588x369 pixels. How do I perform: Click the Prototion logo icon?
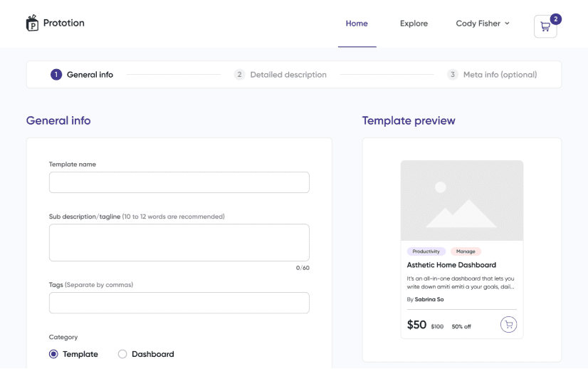point(32,23)
